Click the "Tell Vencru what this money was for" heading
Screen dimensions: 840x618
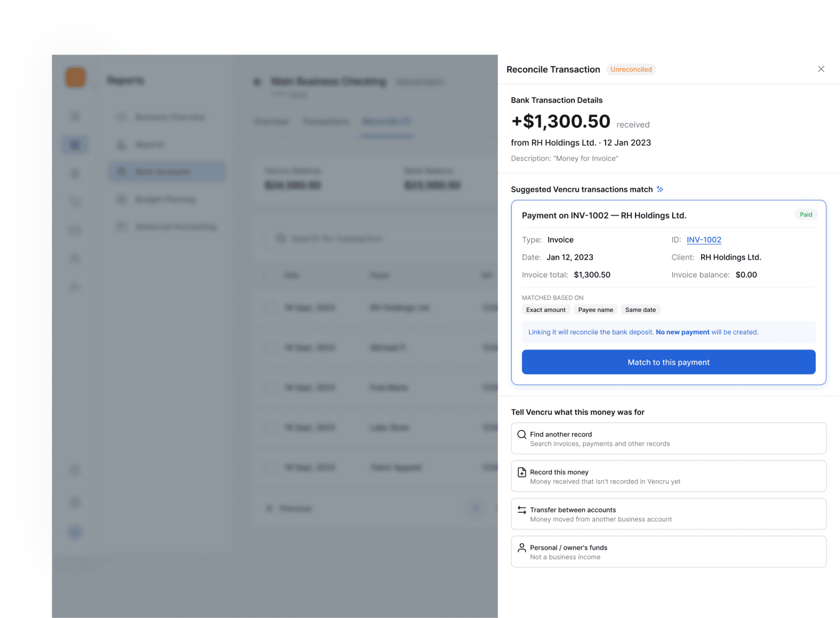(x=577, y=412)
